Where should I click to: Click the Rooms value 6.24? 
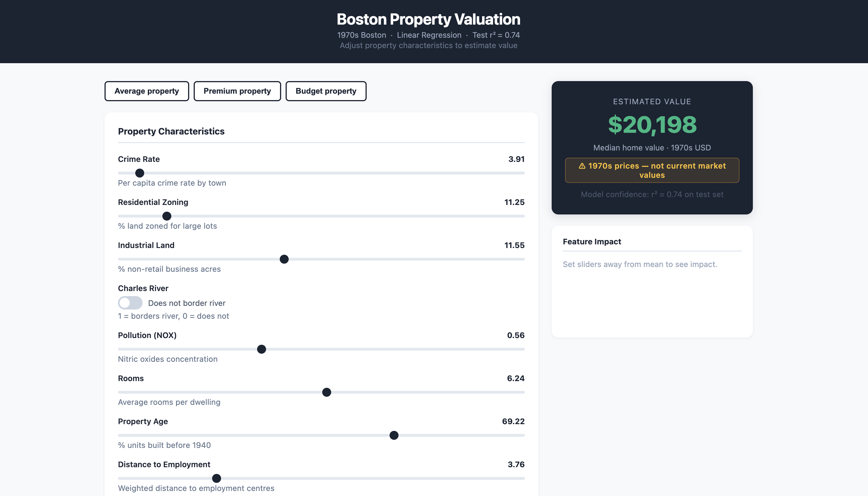pyautogui.click(x=516, y=378)
